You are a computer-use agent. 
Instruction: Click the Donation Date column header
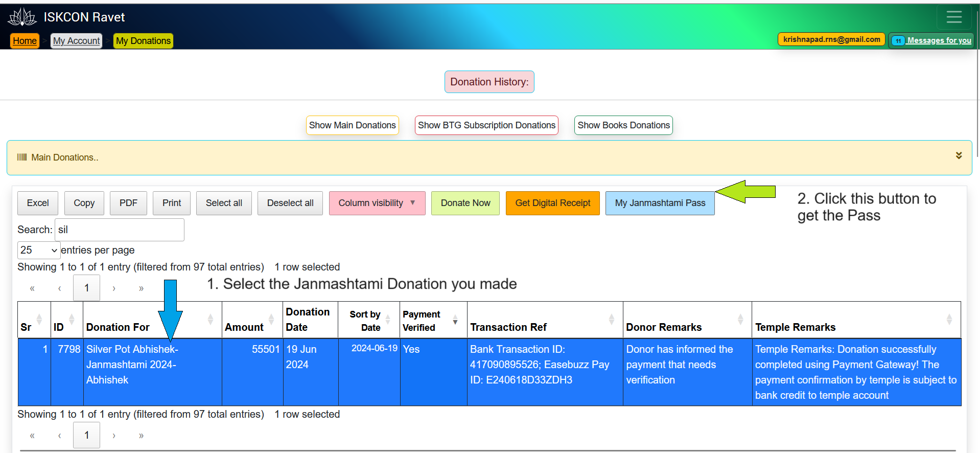click(x=311, y=320)
